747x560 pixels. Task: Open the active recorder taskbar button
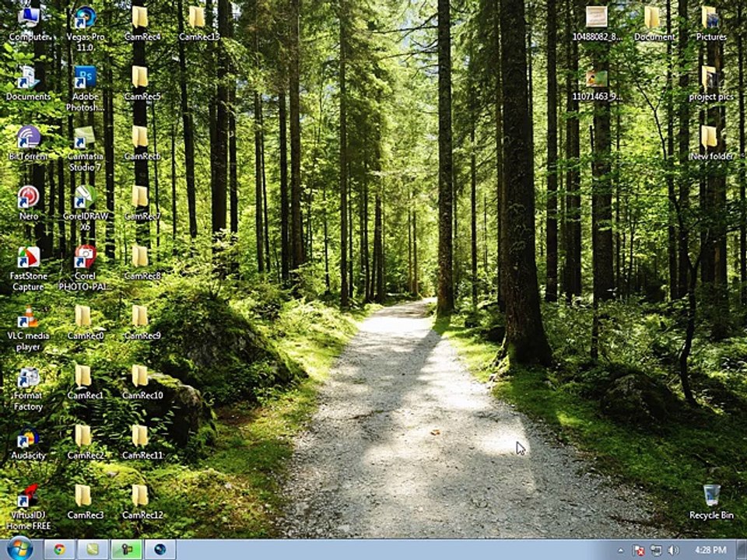[126, 550]
